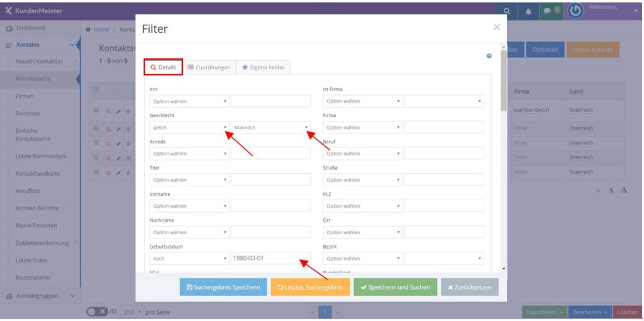This screenshot has height=321, width=644.
Task: Click the Vorname value input field
Action: tap(270, 206)
